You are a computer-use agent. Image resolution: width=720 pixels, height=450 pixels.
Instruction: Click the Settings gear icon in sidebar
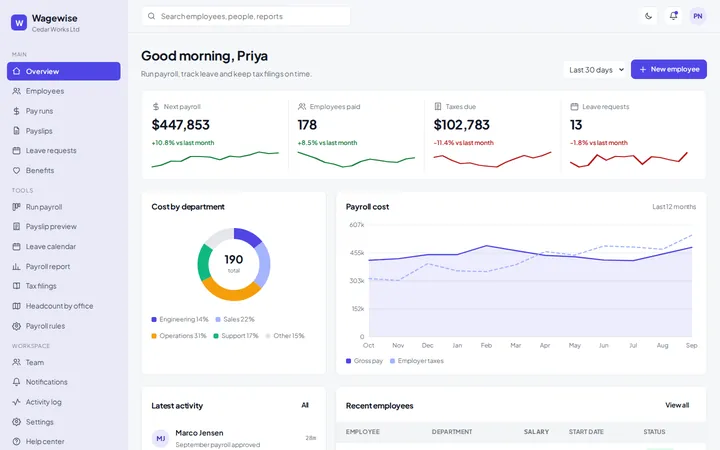[17, 422]
